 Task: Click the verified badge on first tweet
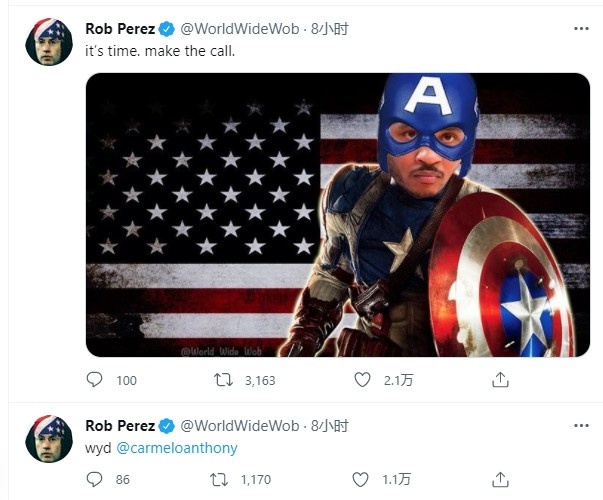[166, 28]
